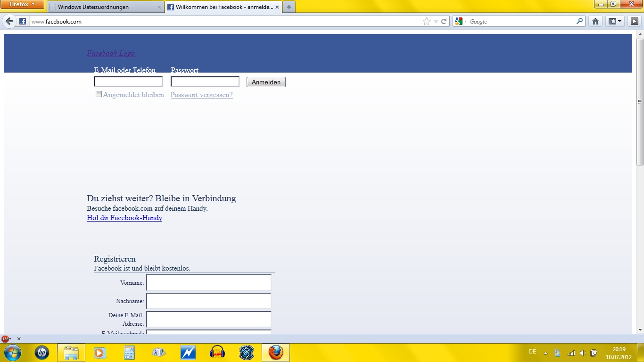Viewport: 644px width, 362px height.
Task: Click the Vorname input field
Action: click(x=209, y=283)
